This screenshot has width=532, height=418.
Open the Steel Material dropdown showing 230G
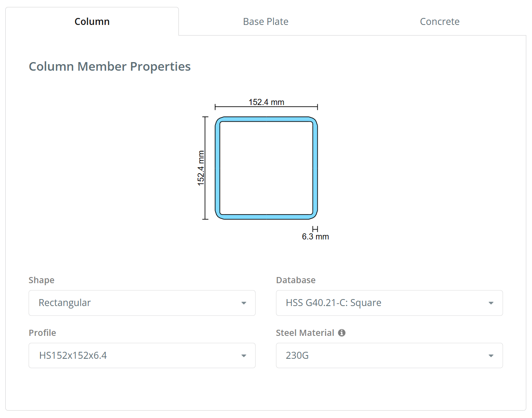click(389, 355)
